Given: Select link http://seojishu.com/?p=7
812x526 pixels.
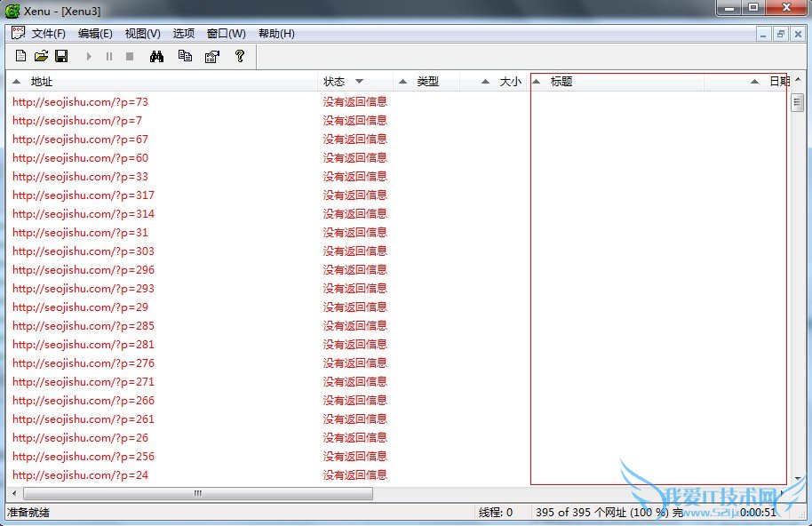Looking at the screenshot, I should pyautogui.click(x=77, y=121).
